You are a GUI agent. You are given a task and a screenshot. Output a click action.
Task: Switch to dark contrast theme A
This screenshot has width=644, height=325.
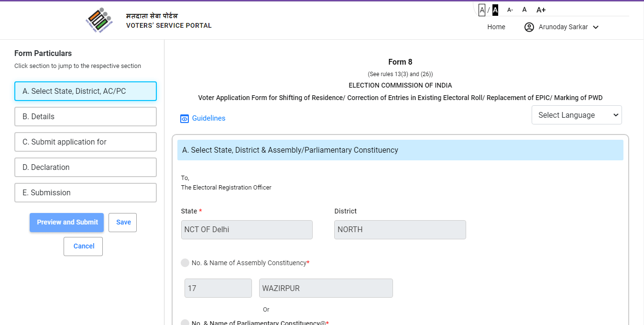[x=495, y=10]
